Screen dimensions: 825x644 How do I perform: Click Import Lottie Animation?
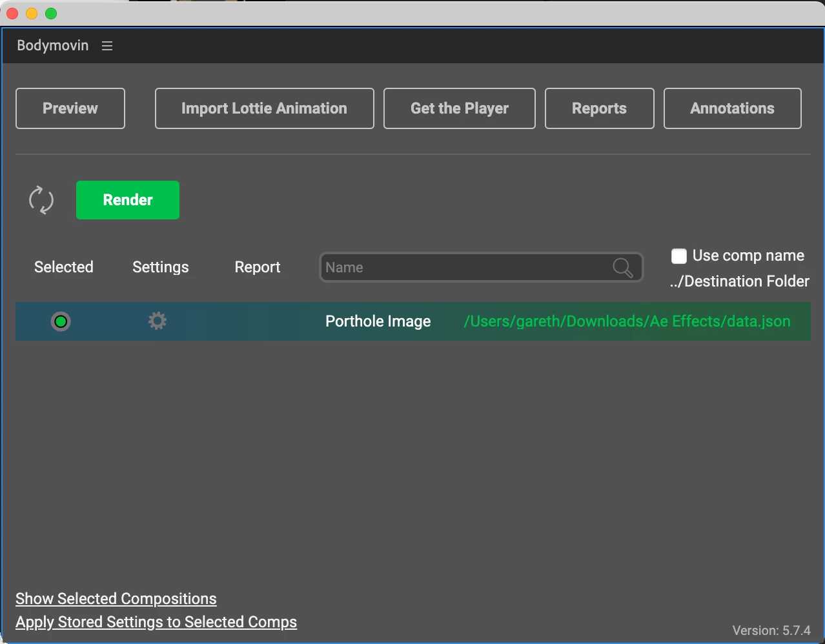click(265, 108)
